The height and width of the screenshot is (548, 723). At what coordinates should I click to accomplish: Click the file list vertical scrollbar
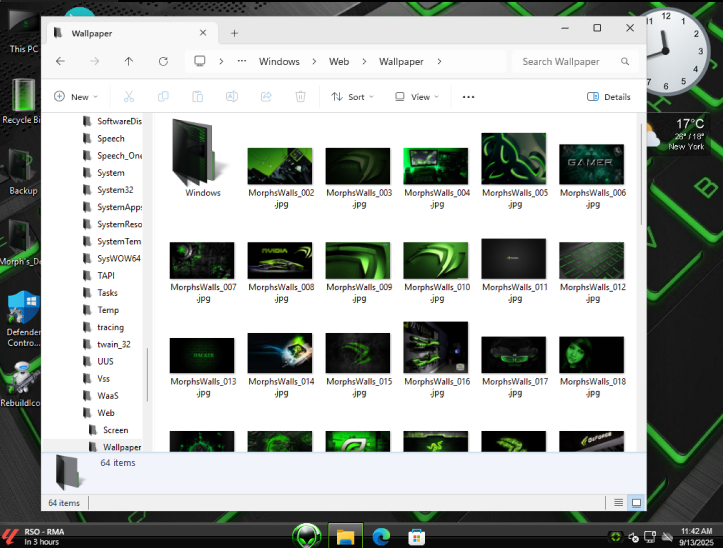click(x=641, y=174)
